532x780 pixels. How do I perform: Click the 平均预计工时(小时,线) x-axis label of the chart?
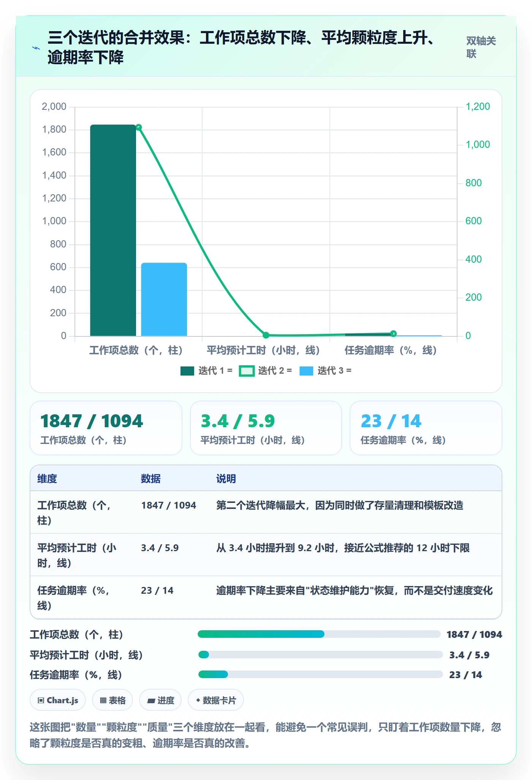263,350
